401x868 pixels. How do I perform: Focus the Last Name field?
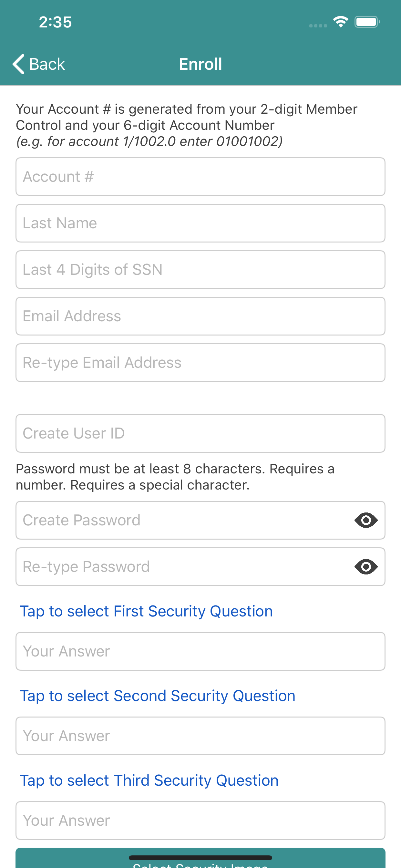(200, 223)
